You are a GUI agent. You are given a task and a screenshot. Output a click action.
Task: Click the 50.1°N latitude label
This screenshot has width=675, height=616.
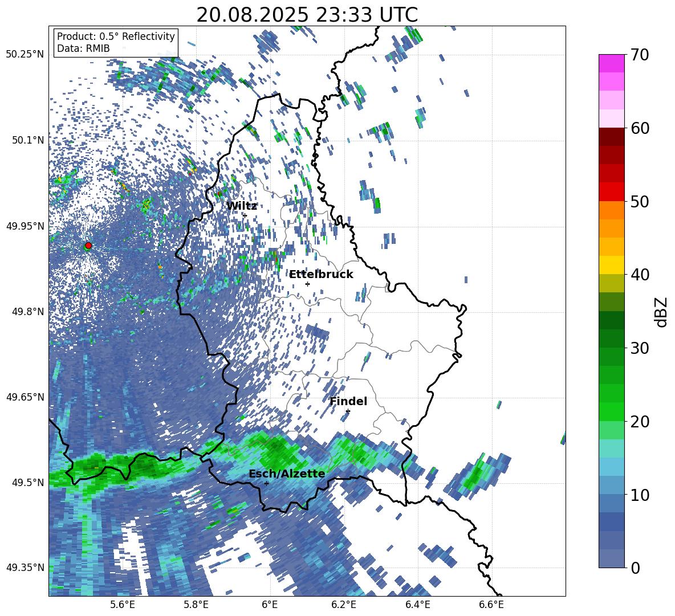[28, 140]
